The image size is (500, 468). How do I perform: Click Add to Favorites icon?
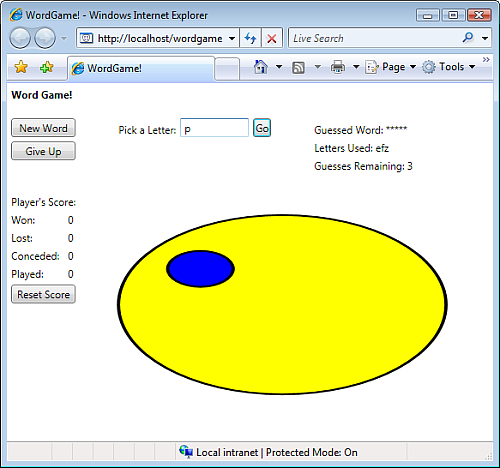pyautogui.click(x=47, y=67)
